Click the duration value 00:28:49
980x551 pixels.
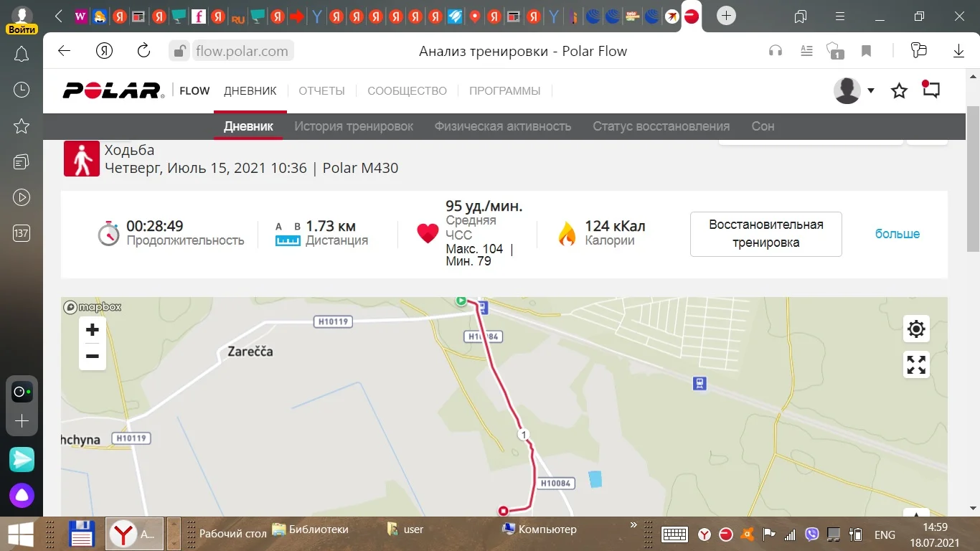[x=155, y=226]
